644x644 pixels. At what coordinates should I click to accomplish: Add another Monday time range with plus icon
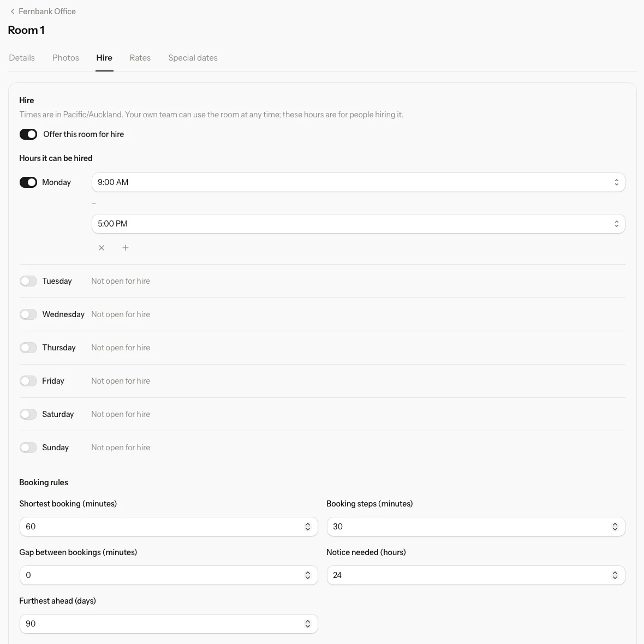(x=126, y=248)
